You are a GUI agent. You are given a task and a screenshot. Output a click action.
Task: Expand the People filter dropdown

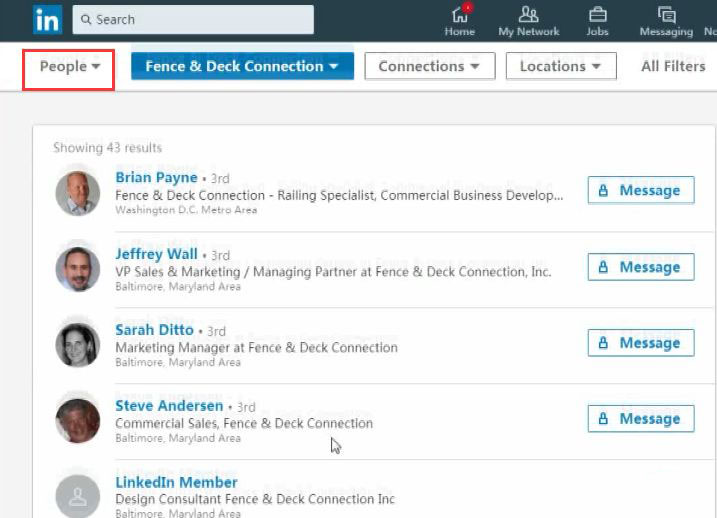point(69,67)
